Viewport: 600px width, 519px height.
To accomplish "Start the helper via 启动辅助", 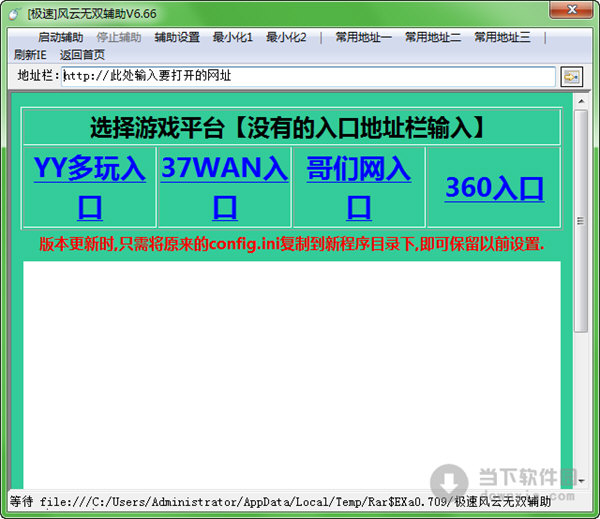I will pyautogui.click(x=60, y=37).
